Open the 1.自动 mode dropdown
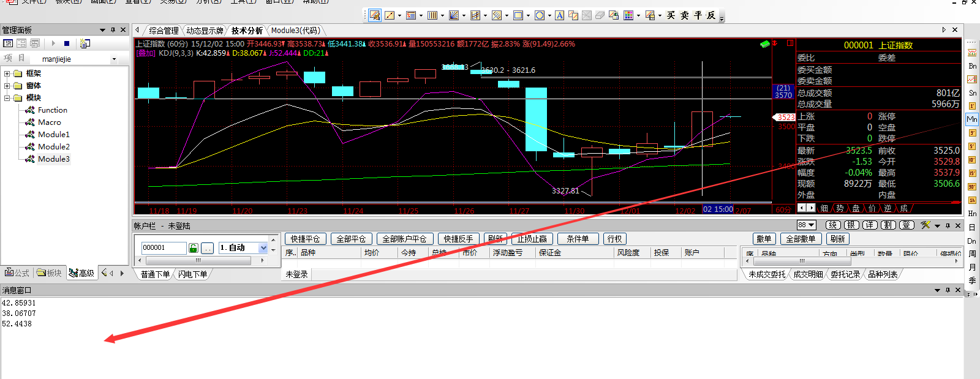The image size is (980, 379). pyautogui.click(x=263, y=248)
